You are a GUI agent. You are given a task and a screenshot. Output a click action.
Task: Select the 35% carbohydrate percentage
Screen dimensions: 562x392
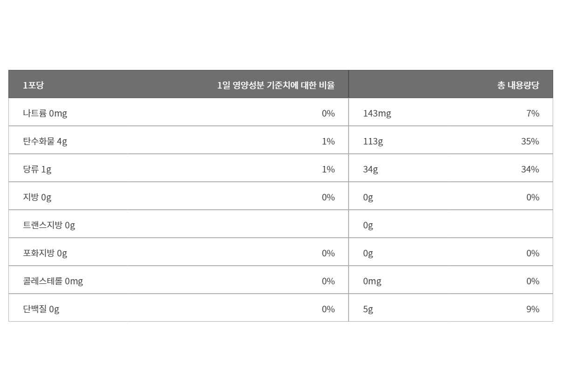(530, 141)
